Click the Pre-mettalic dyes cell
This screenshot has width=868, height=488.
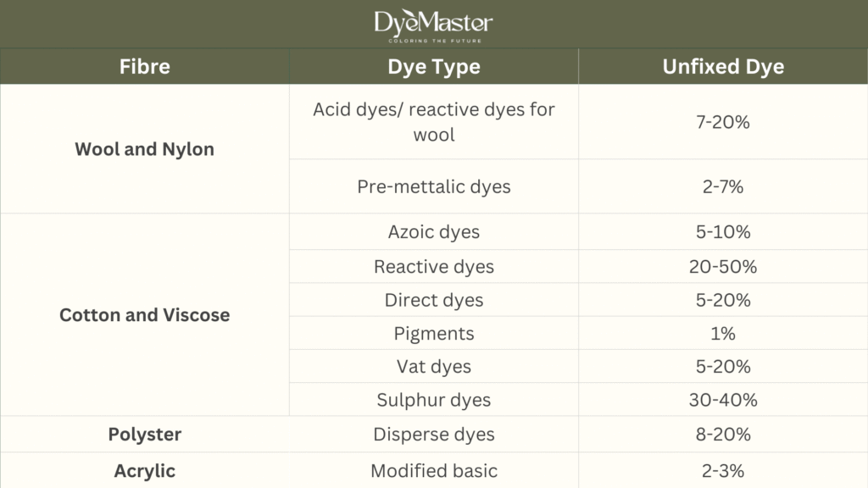pyautogui.click(x=433, y=186)
